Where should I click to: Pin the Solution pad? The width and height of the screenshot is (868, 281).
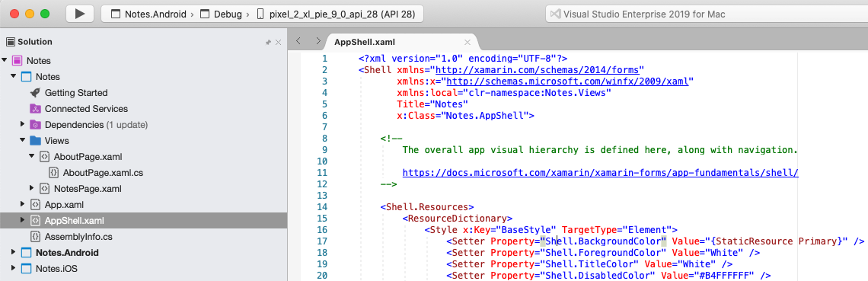coord(269,42)
